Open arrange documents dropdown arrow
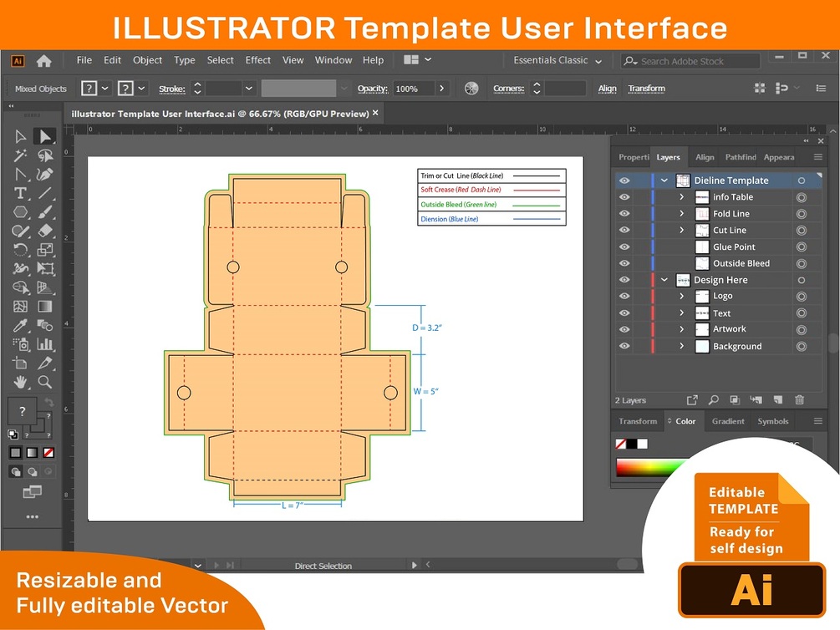The image size is (840, 630). [x=428, y=59]
